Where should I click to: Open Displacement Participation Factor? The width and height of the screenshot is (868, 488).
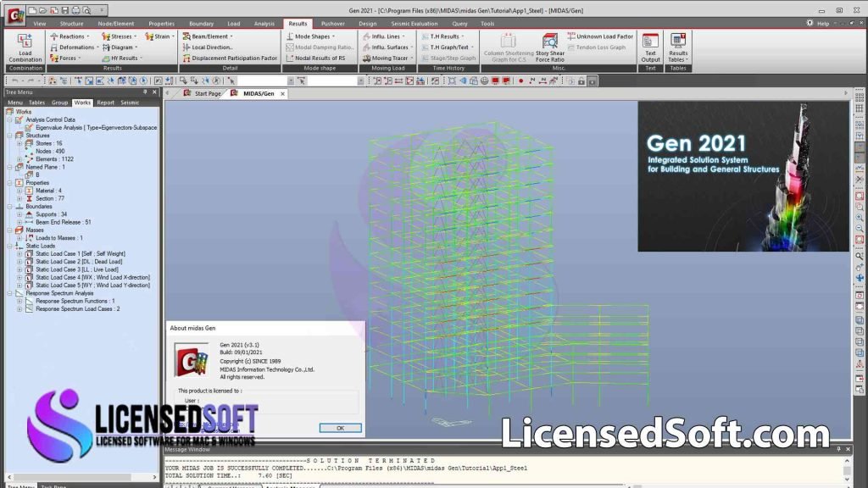230,58
